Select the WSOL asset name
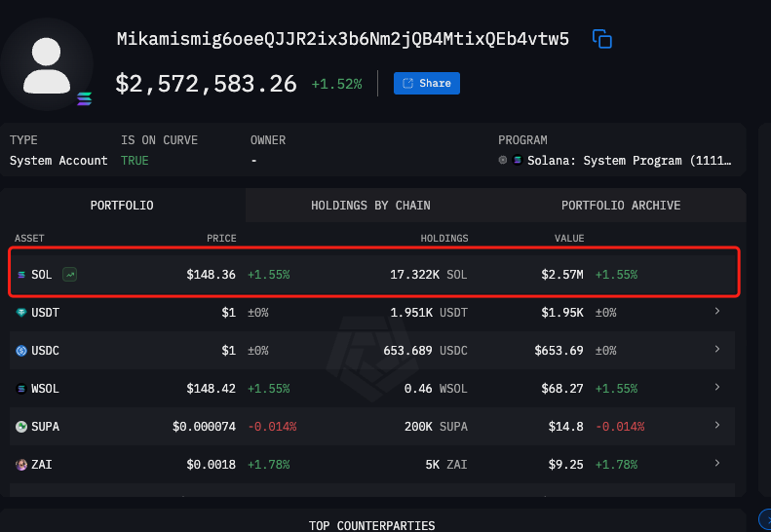 point(45,389)
